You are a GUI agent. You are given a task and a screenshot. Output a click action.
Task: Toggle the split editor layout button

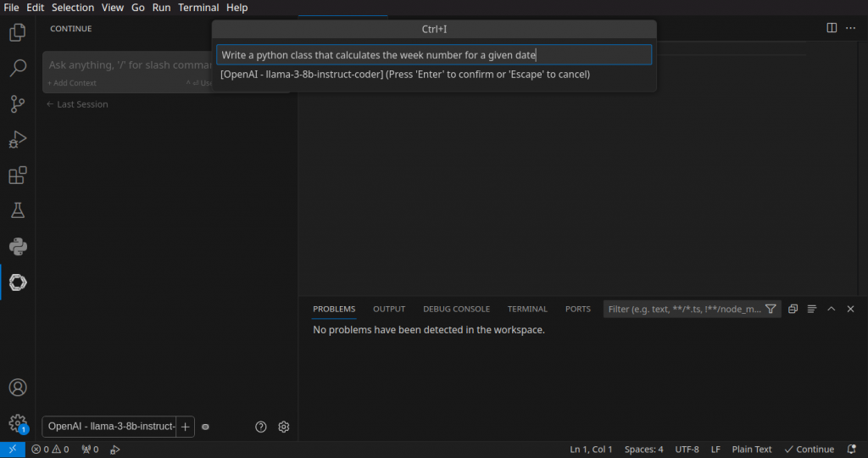(832, 28)
